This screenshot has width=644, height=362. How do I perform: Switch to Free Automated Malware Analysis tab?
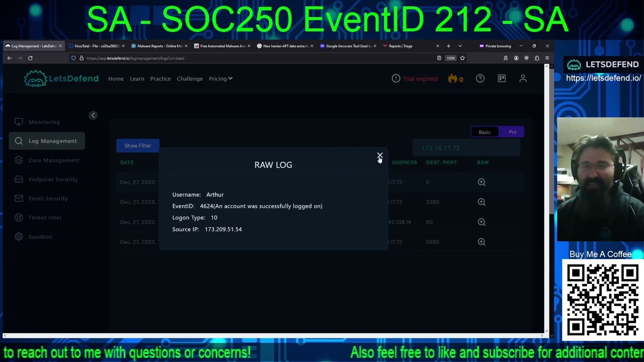point(221,46)
